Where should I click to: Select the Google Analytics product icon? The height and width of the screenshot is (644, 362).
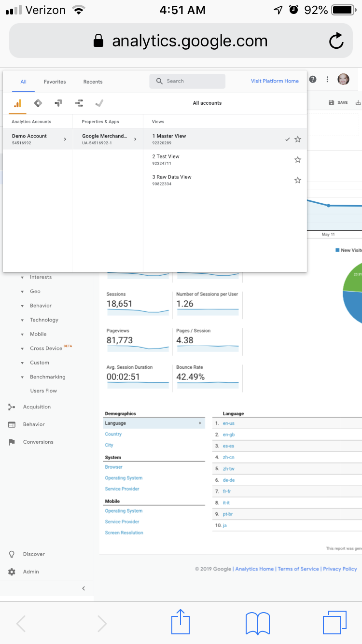tap(17, 103)
